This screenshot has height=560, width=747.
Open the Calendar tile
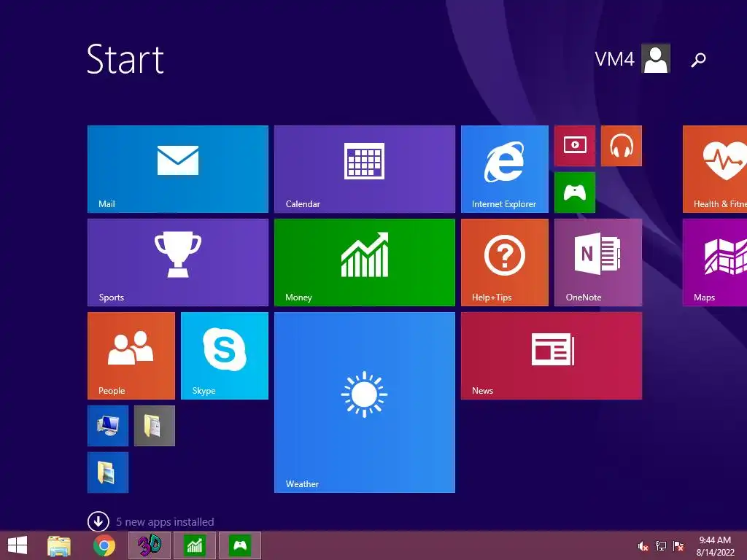[365, 169]
